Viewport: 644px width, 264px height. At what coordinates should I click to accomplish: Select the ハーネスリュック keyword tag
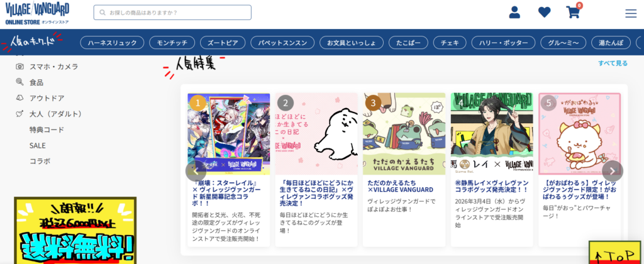(112, 42)
